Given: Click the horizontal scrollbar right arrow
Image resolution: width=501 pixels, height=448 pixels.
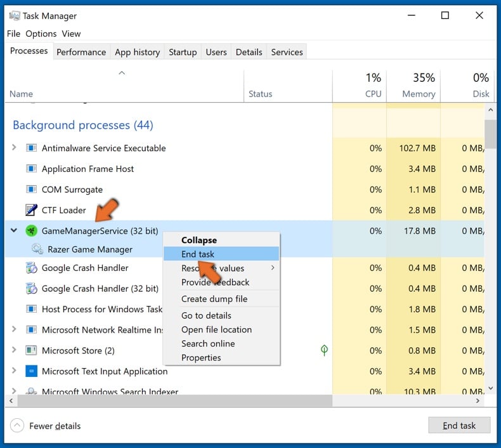Looking at the screenshot, I should coord(478,400).
